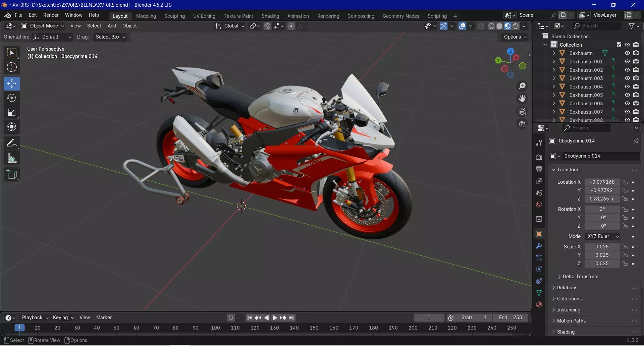Screen dimensions: 644x346
Task: Disable rendering for 0exhaustn.005
Action: coord(636,95)
